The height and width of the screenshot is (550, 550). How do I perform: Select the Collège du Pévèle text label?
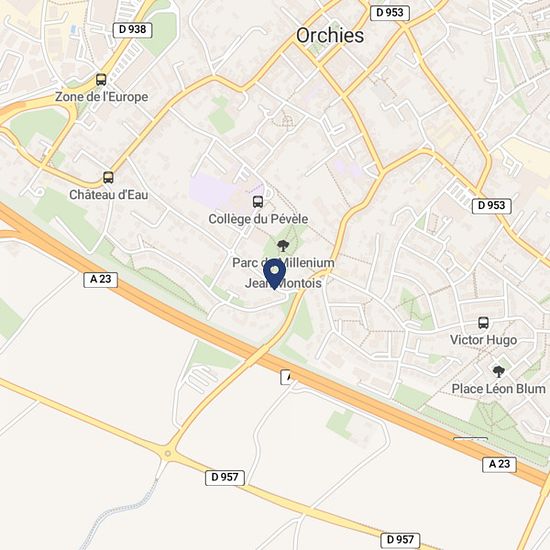[x=258, y=219]
